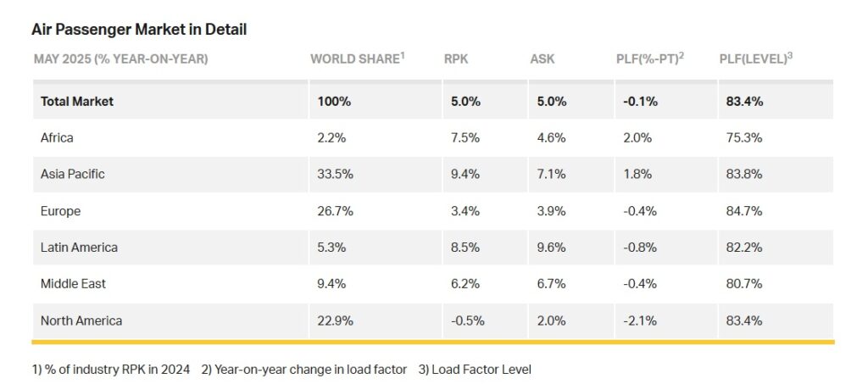Select the Load Factor Level footnote
Screen dimensions: 868x390
pos(475,369)
